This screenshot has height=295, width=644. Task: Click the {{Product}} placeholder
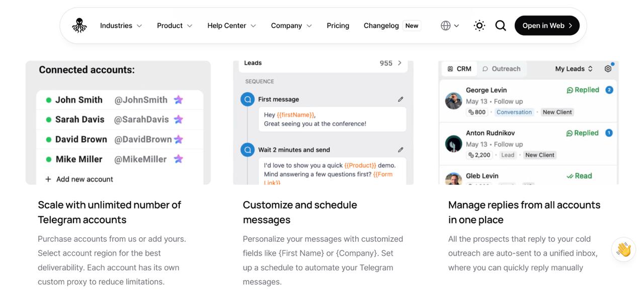(x=360, y=165)
